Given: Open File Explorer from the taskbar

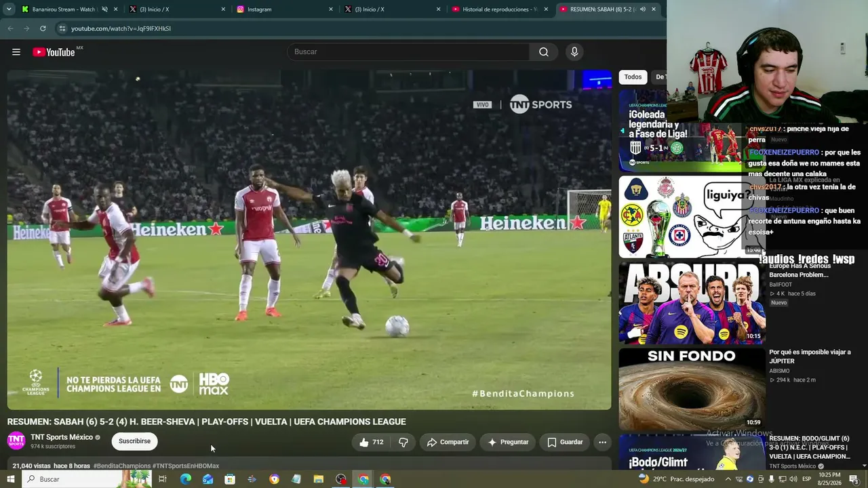Looking at the screenshot, I should [x=319, y=479].
